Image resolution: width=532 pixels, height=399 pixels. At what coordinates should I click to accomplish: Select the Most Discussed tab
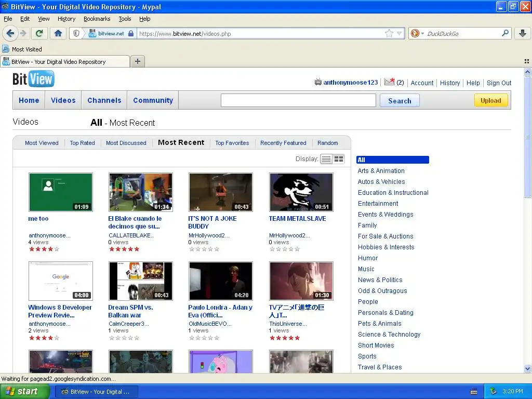pos(126,143)
